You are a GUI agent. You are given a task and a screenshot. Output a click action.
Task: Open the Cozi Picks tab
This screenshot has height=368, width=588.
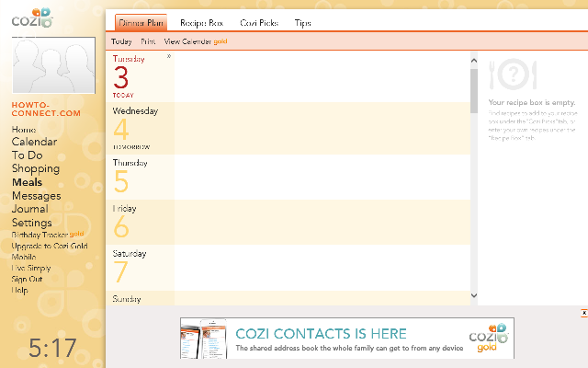pos(259,23)
